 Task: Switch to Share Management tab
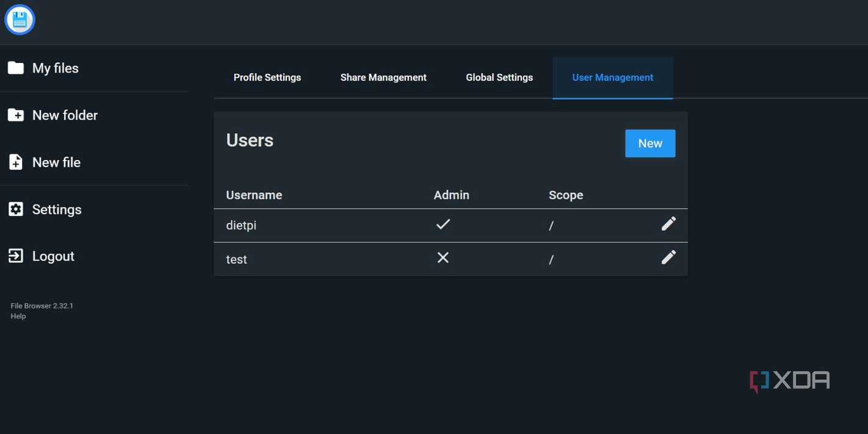coord(383,78)
